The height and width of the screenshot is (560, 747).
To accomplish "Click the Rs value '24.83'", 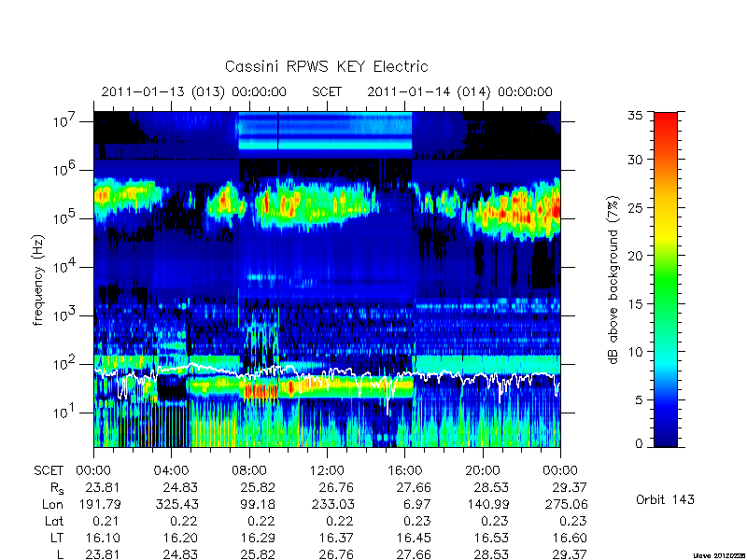I will [x=180, y=487].
